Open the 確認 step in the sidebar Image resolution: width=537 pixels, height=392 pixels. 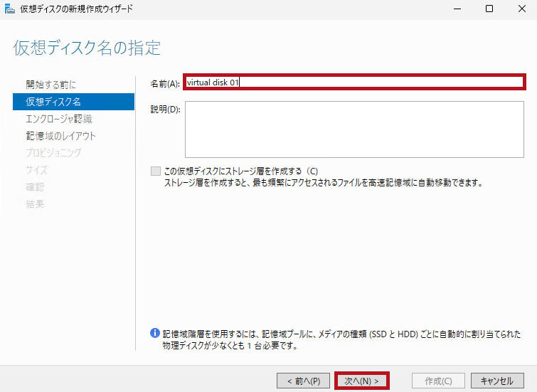pos(35,187)
